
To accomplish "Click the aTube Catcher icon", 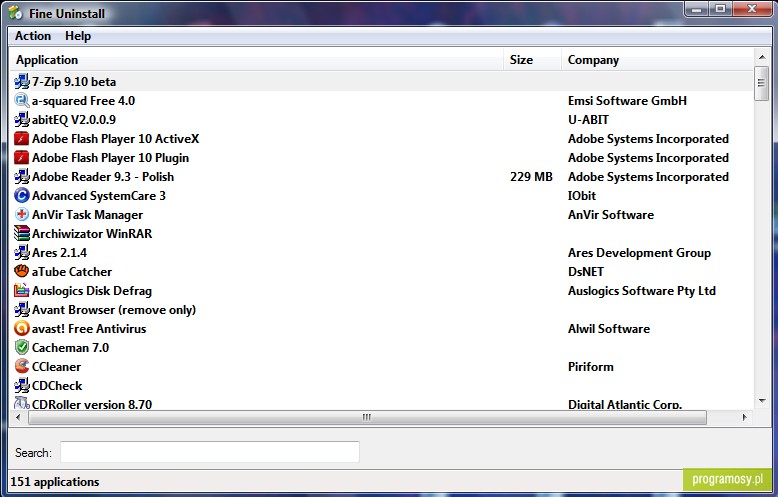I will 22,271.
